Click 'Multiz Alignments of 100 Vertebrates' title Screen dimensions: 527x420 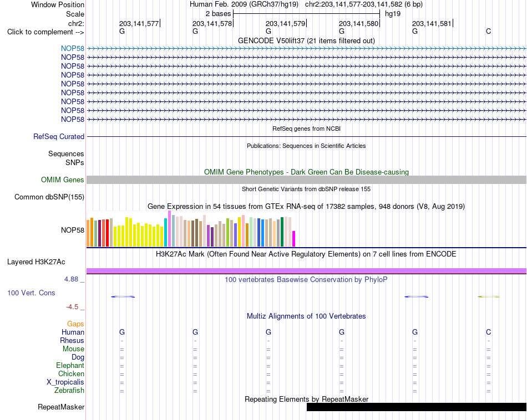pyautogui.click(x=306, y=316)
